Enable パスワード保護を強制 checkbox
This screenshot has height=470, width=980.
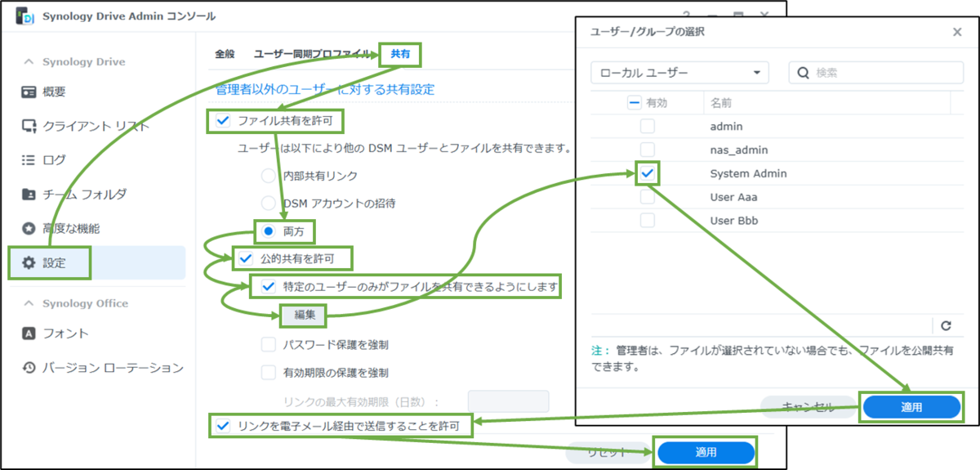[x=268, y=344]
